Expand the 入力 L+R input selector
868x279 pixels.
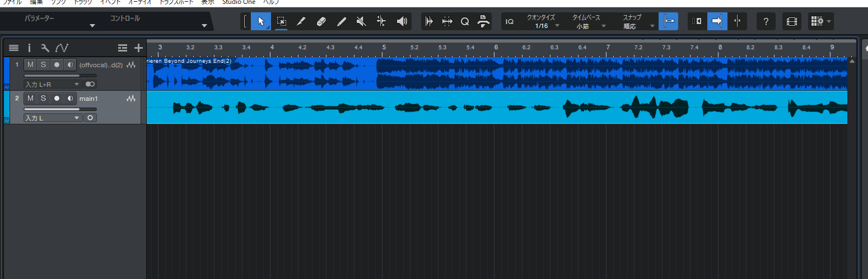coord(53,85)
